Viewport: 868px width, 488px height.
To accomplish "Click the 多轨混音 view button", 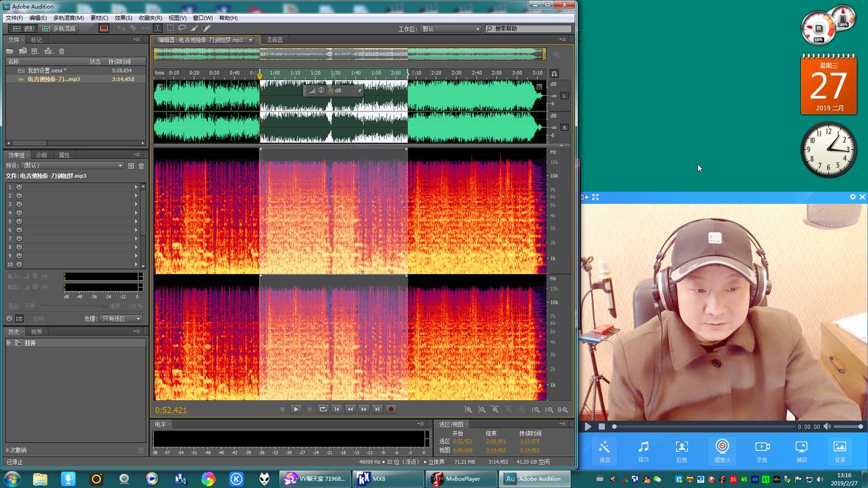I will tap(58, 28).
